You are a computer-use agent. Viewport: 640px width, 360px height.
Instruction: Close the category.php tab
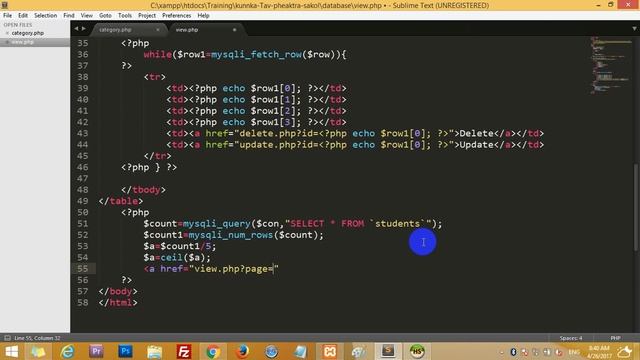(158, 30)
